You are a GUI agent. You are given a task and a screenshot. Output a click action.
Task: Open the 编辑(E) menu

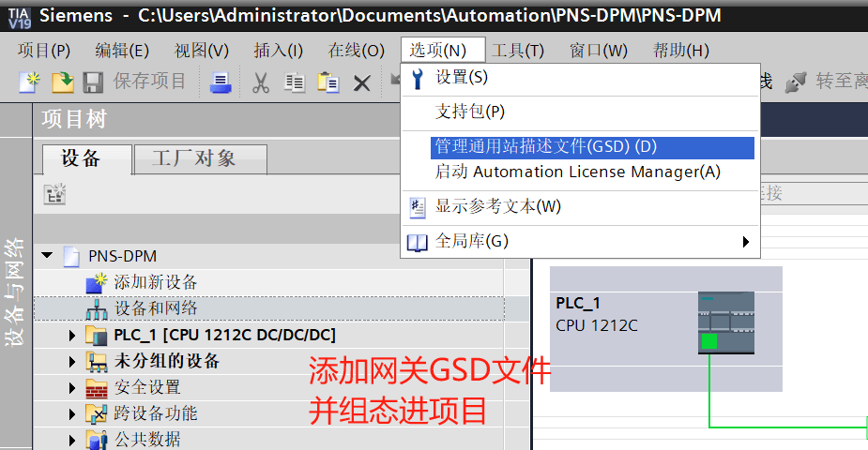[122, 51]
